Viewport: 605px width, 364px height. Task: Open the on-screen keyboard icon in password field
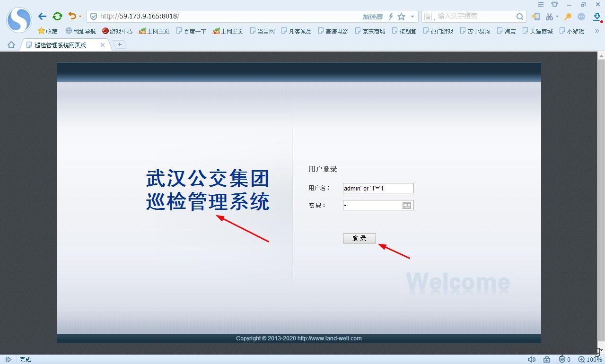(x=407, y=205)
